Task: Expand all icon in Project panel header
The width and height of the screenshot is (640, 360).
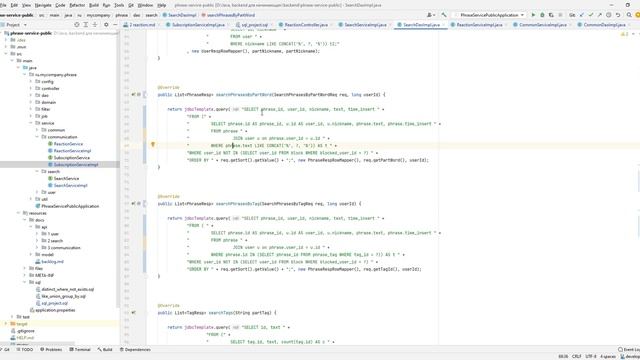Action: 86,24
